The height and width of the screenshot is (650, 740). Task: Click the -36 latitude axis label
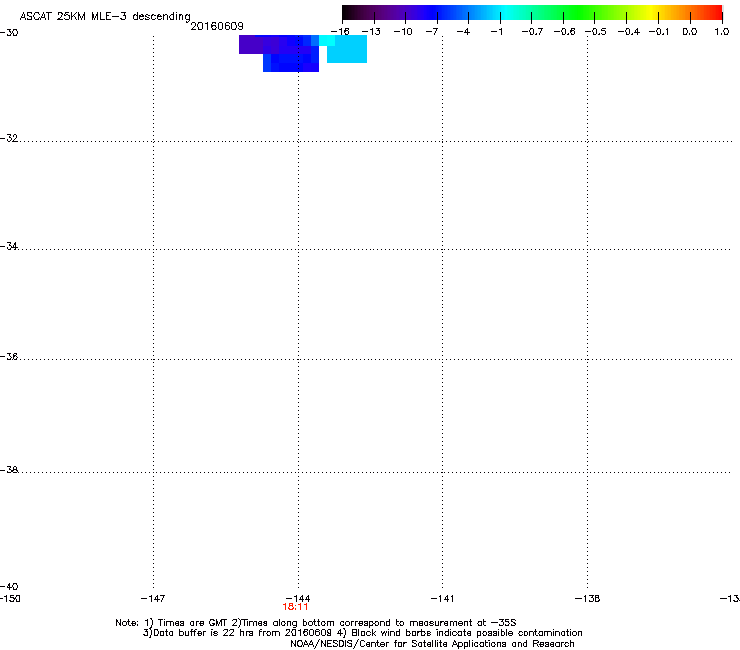click(x=9, y=356)
